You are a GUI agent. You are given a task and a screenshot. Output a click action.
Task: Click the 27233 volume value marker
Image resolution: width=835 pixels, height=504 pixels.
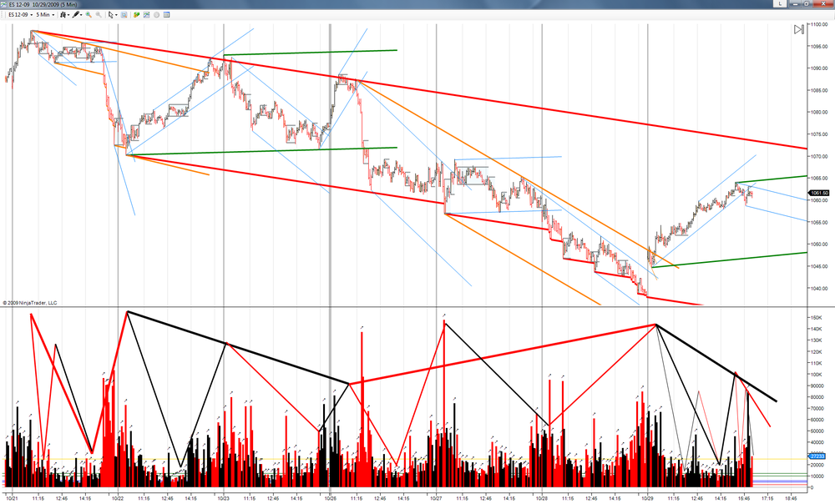coord(817,456)
